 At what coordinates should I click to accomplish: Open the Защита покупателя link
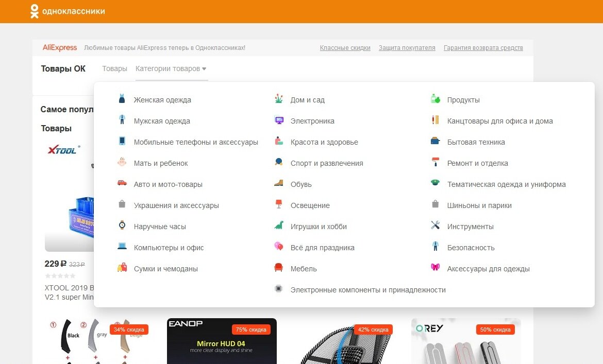[x=407, y=48]
